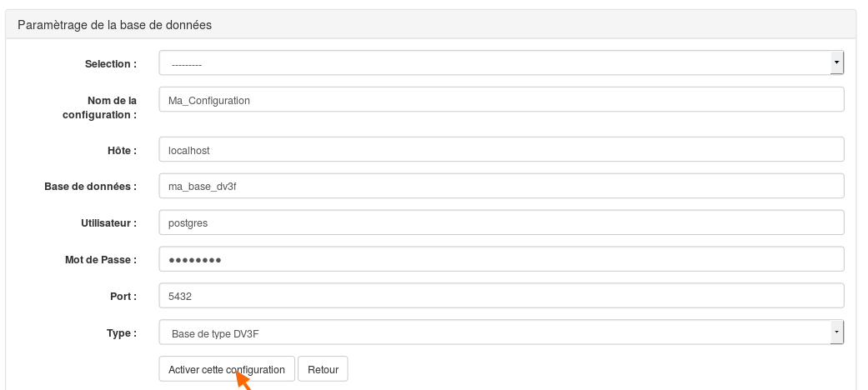Viewport: 868px width, 390px height.
Task: Click 'Activer cette configuration' button
Action: click(x=227, y=369)
